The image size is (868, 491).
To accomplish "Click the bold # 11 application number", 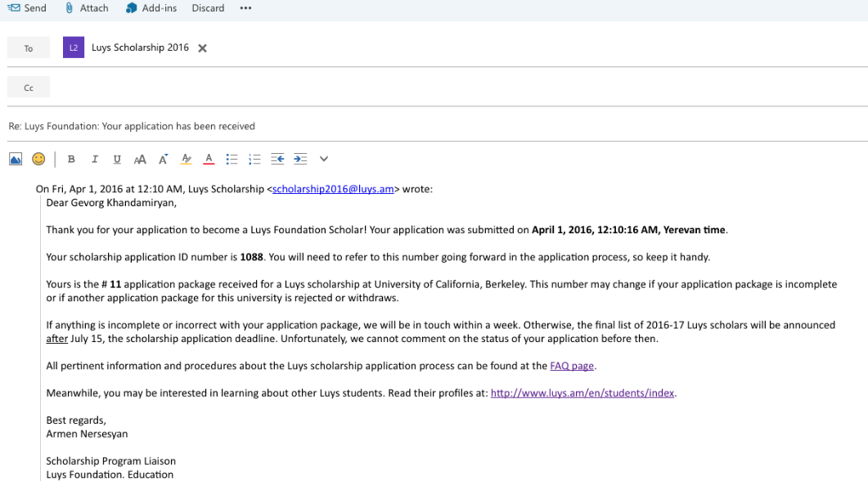I will point(111,285).
